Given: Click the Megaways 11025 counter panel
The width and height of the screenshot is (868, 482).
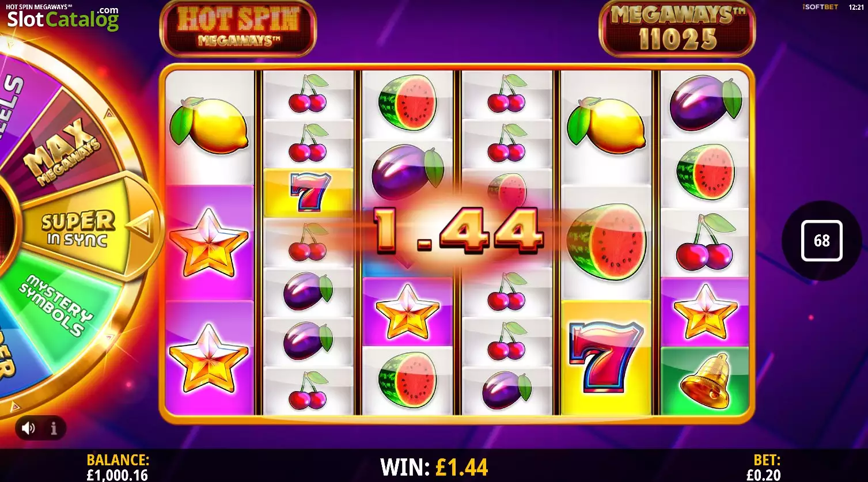Looking at the screenshot, I should [x=677, y=28].
